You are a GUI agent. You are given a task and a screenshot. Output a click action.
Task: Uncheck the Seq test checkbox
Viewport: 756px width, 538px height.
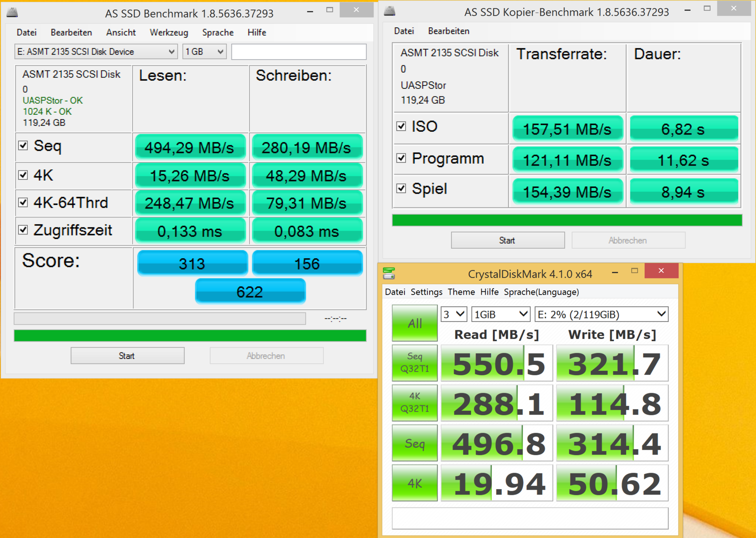coord(23,145)
